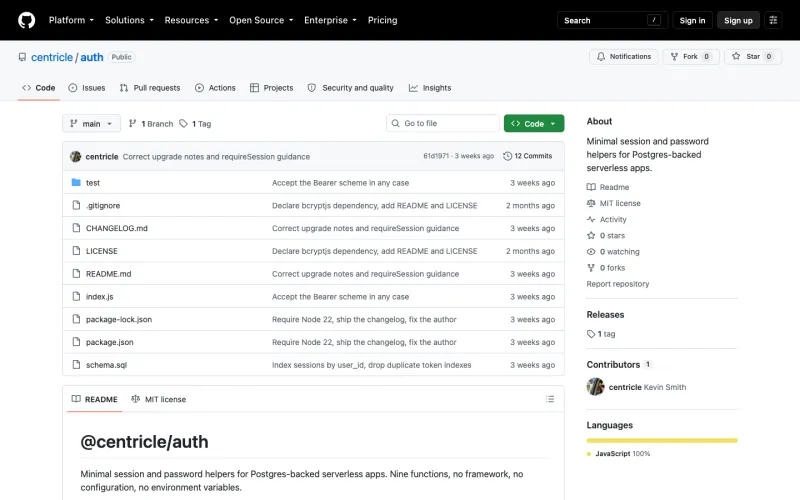Open commit hash 61d1971
800x500 pixels.
(x=436, y=156)
